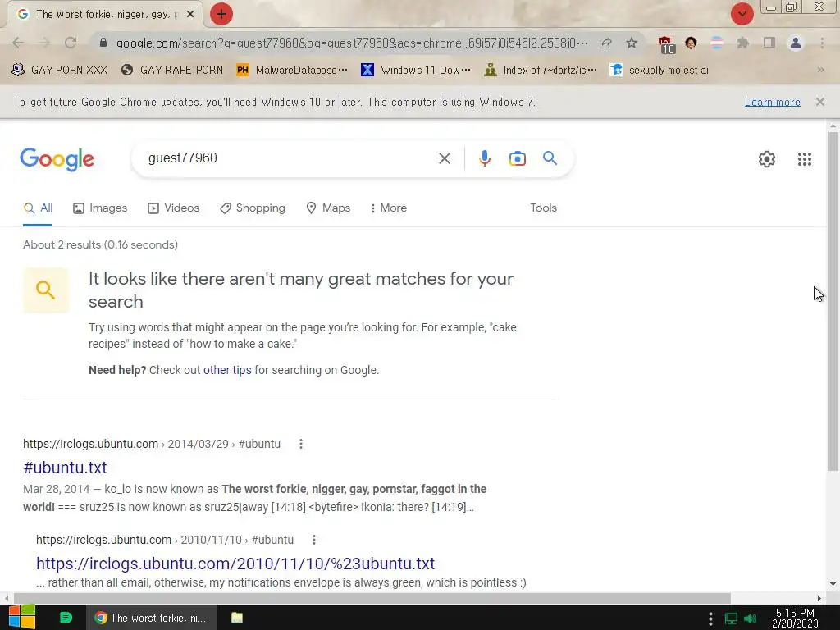Open the Google apps grid

pos(804,159)
